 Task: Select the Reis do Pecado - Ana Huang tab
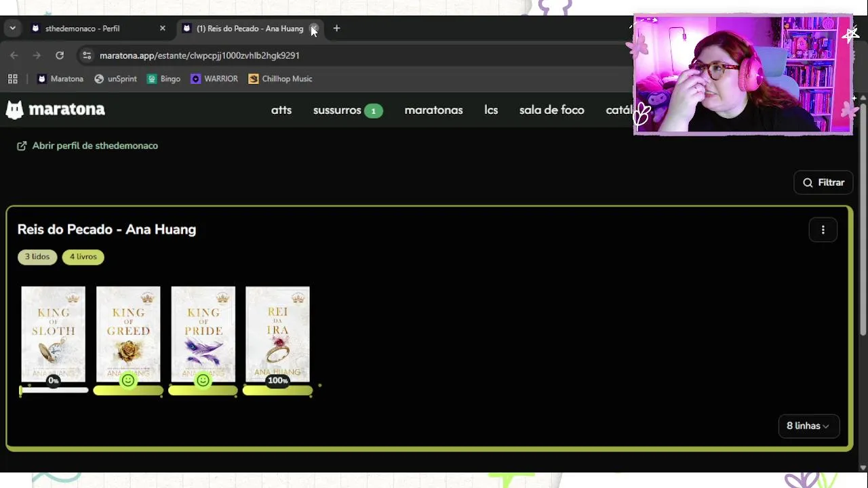click(x=250, y=28)
